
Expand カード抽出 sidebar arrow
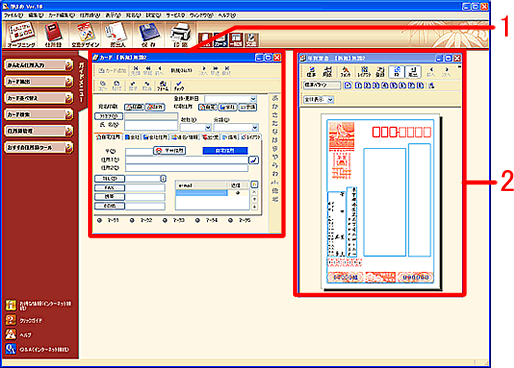click(x=68, y=81)
